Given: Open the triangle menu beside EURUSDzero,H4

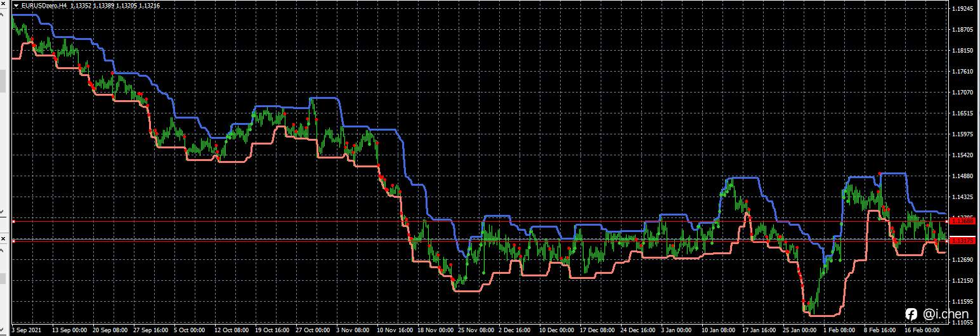Looking at the screenshot, I should click(x=16, y=6).
